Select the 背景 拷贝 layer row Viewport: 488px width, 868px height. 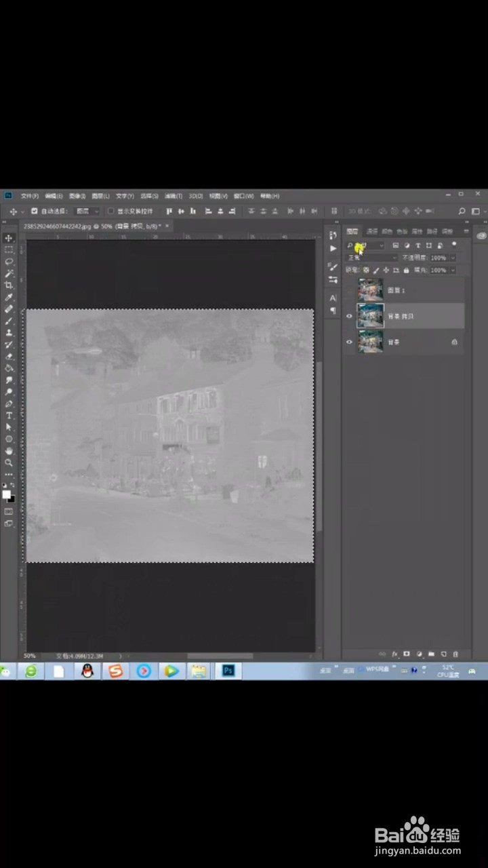click(x=405, y=316)
